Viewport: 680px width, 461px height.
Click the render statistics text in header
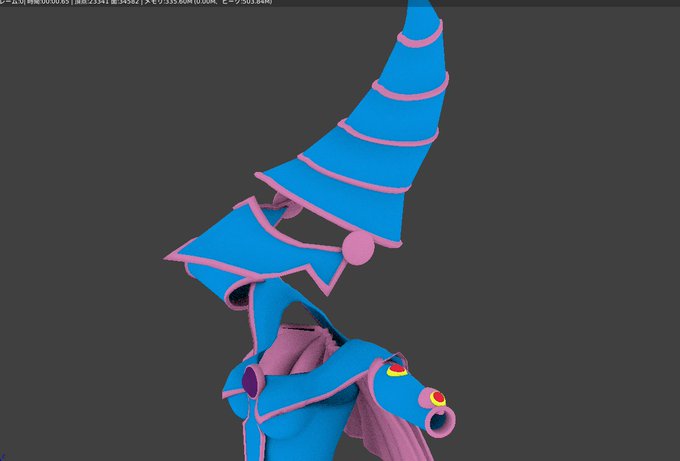(x=136, y=2)
